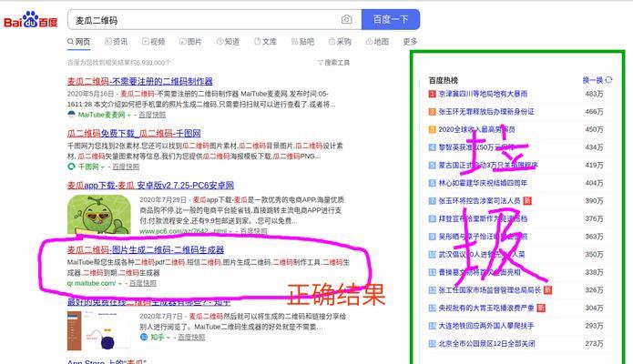Click the 百度热榜 heading
This screenshot has height=364, width=633.
click(x=443, y=80)
